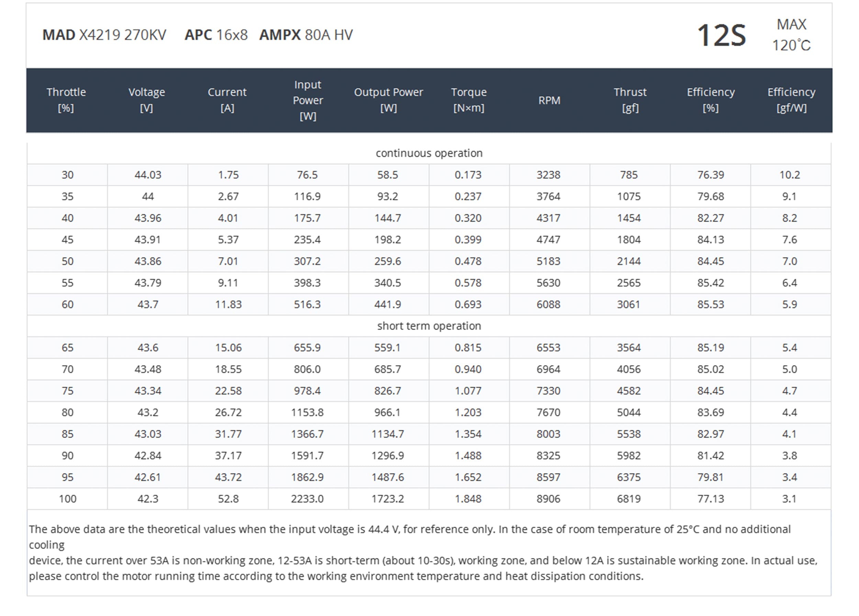Click the RPM column header
Screen dimensions: 859x616
click(549, 100)
